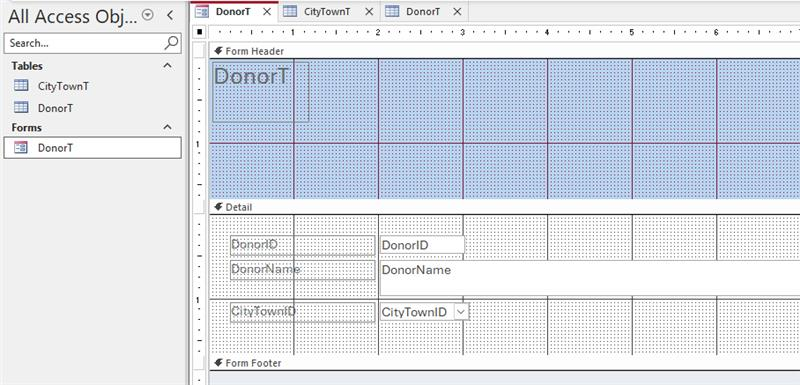Select the Detail section bar
Screen dimensions: 800x385
pos(504,207)
